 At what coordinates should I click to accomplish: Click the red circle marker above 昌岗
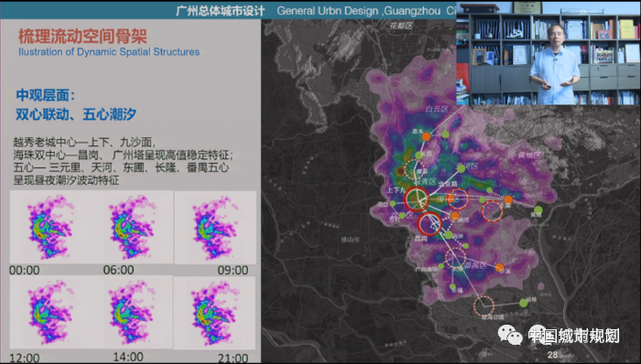click(x=429, y=224)
